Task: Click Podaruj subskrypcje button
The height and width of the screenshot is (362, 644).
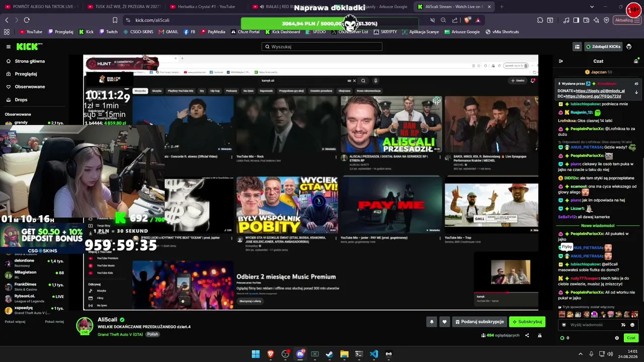Action: click(479, 322)
